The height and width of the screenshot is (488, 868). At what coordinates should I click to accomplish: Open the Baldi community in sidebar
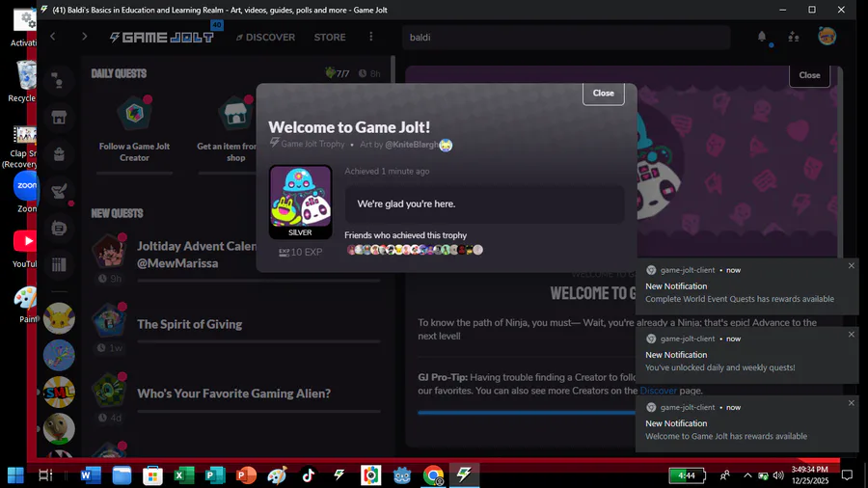click(x=59, y=429)
